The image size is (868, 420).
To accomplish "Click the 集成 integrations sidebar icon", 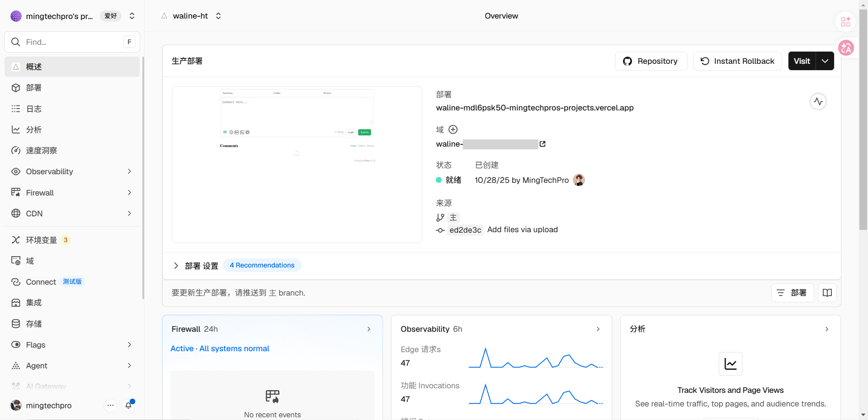I will coord(16,303).
